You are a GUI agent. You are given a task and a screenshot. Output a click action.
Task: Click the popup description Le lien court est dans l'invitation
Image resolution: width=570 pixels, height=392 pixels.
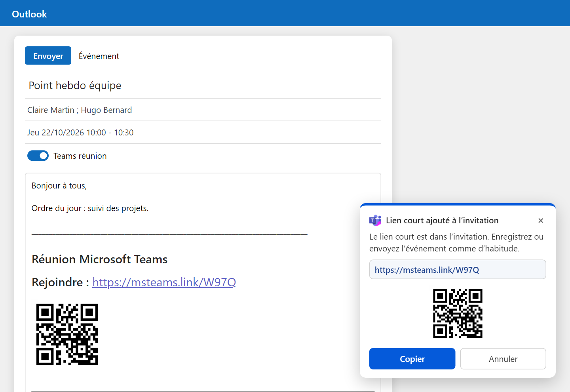456,243
